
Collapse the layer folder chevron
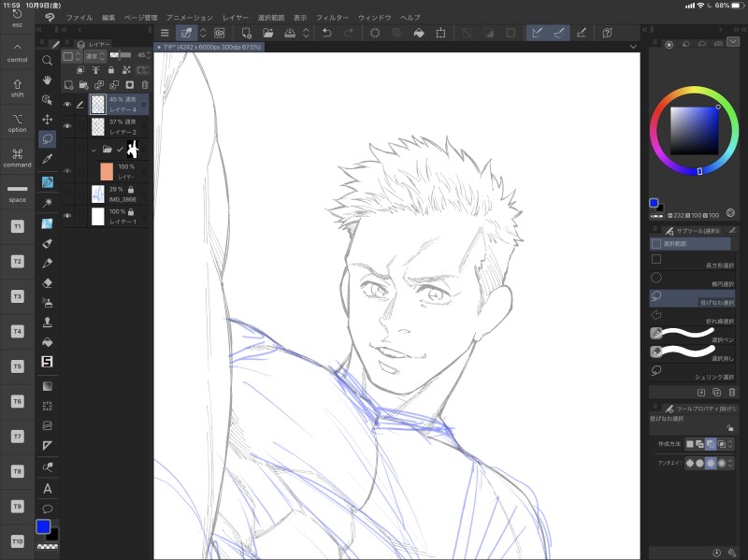pyautogui.click(x=93, y=149)
